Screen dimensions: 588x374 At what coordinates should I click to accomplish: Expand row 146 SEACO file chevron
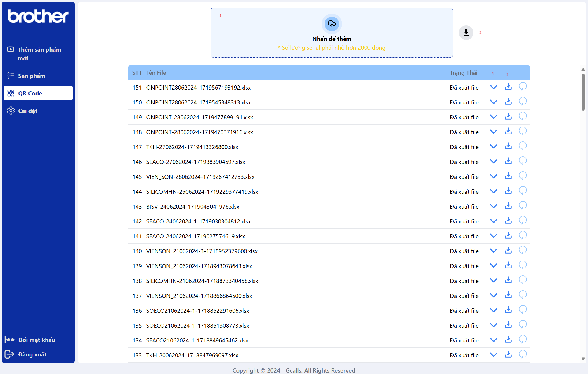pos(493,161)
